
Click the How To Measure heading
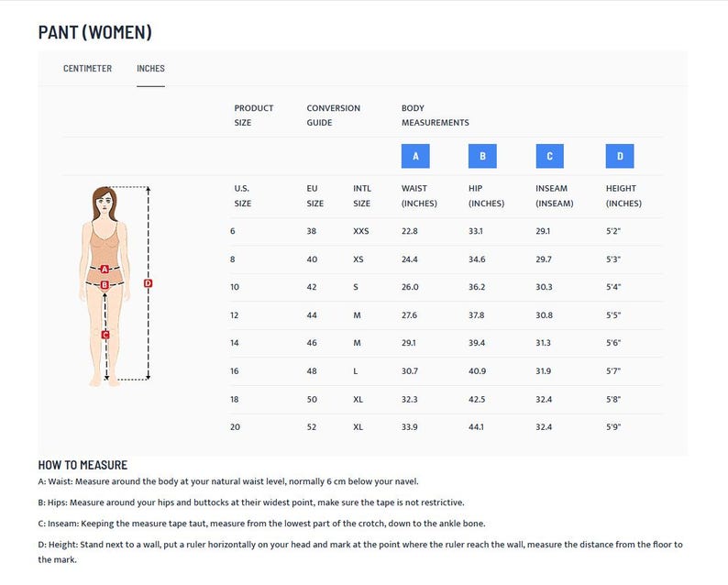83,465
